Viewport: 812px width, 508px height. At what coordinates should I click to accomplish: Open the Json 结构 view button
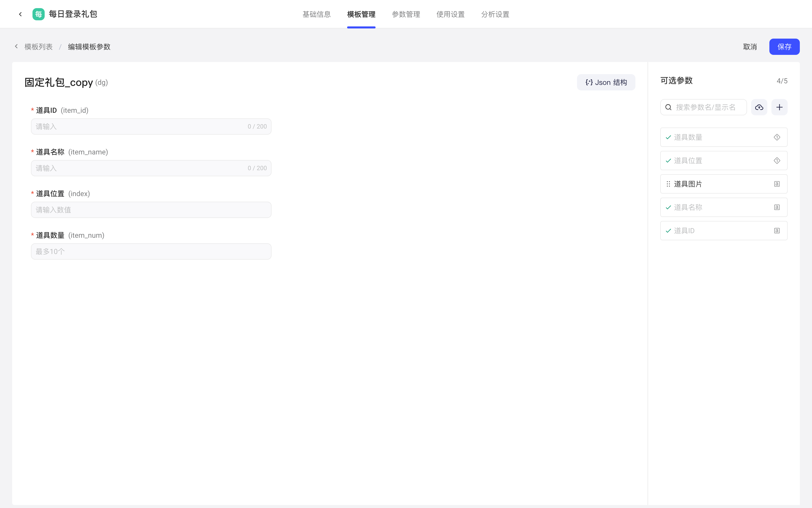pos(606,82)
